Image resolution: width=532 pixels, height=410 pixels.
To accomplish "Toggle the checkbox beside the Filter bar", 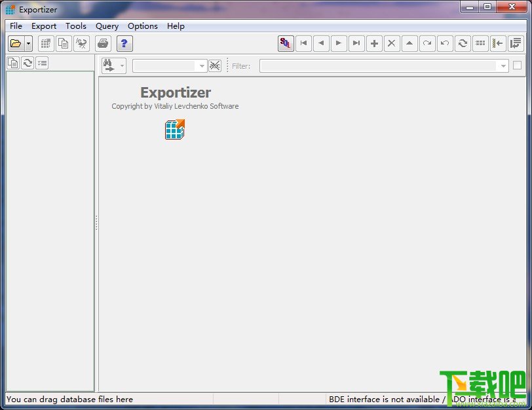I will tap(516, 65).
